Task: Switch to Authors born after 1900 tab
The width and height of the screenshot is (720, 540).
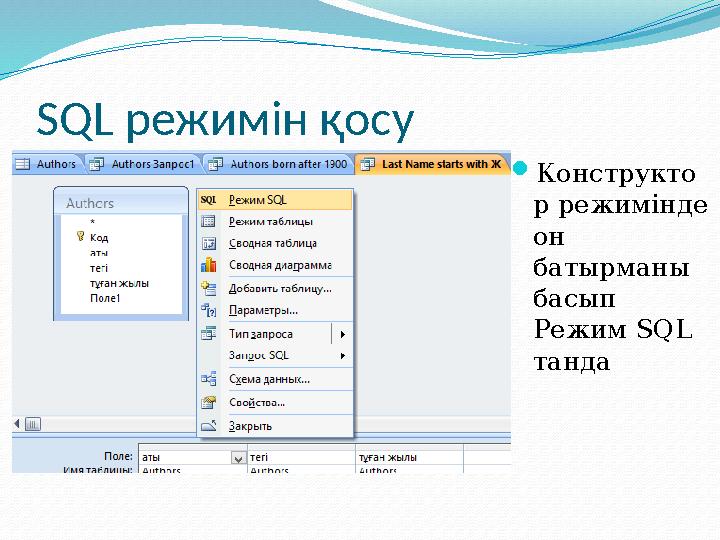Action: pos(279,164)
